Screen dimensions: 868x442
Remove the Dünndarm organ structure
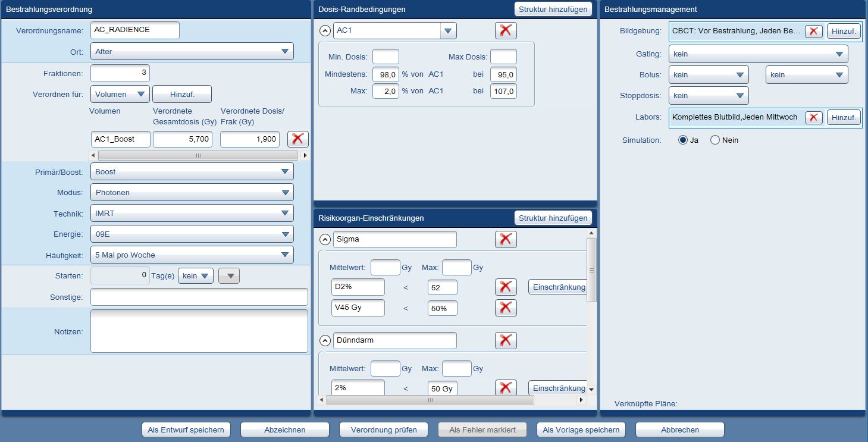(x=506, y=340)
